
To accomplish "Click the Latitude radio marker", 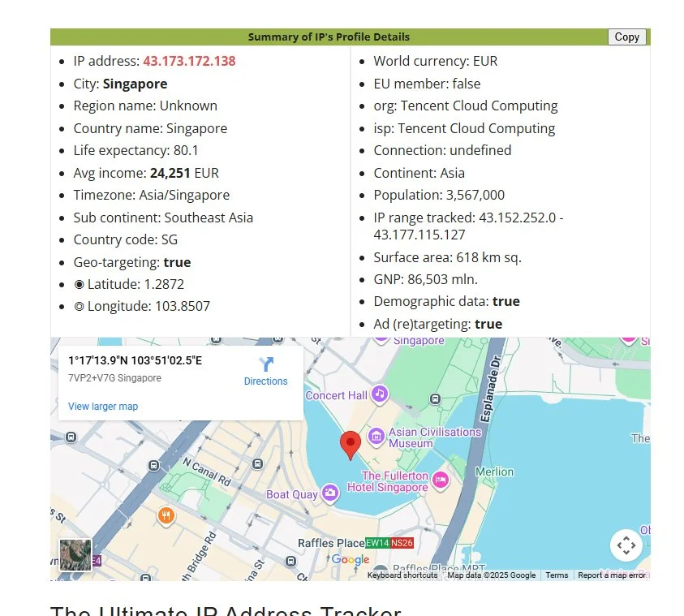I will [x=79, y=284].
